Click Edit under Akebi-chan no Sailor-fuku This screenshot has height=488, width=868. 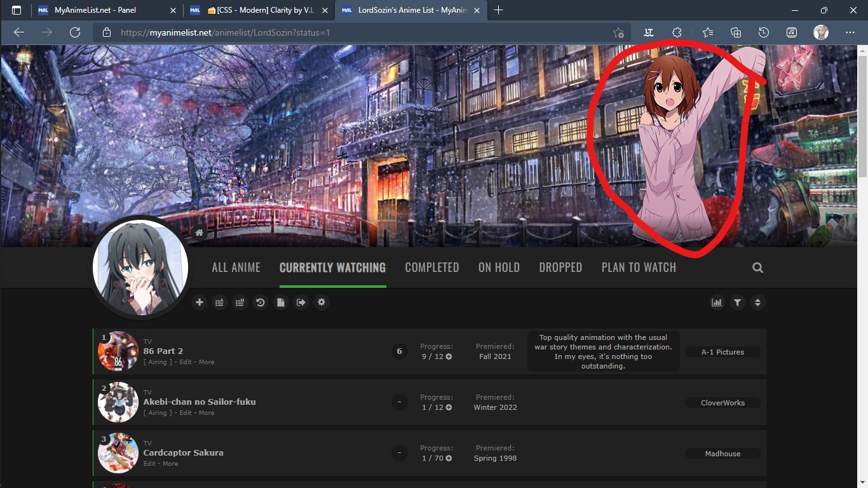point(186,413)
